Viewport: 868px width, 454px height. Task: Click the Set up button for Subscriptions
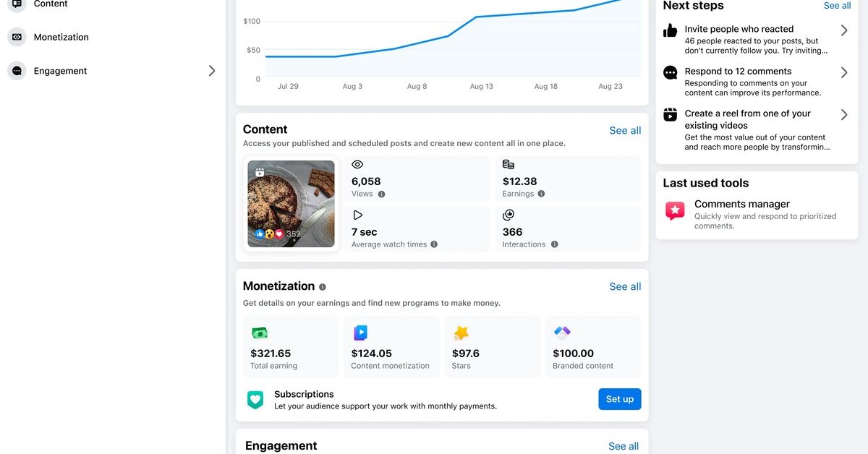[619, 398]
